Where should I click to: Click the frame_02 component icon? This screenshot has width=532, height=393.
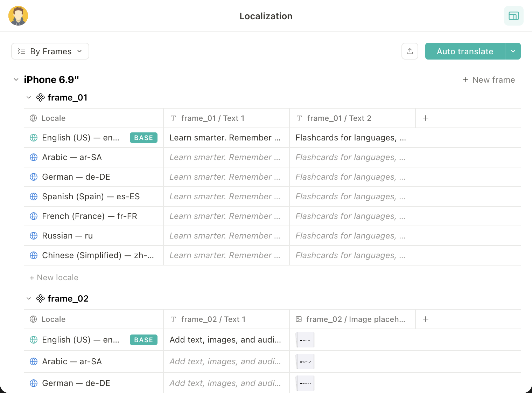pos(41,298)
